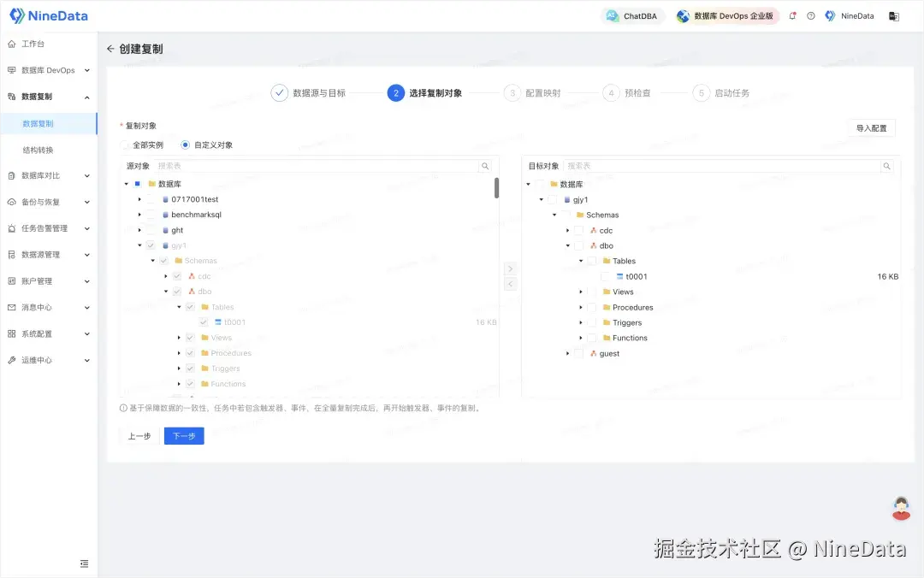
Task: Open the notification bell
Action: pyautogui.click(x=792, y=15)
